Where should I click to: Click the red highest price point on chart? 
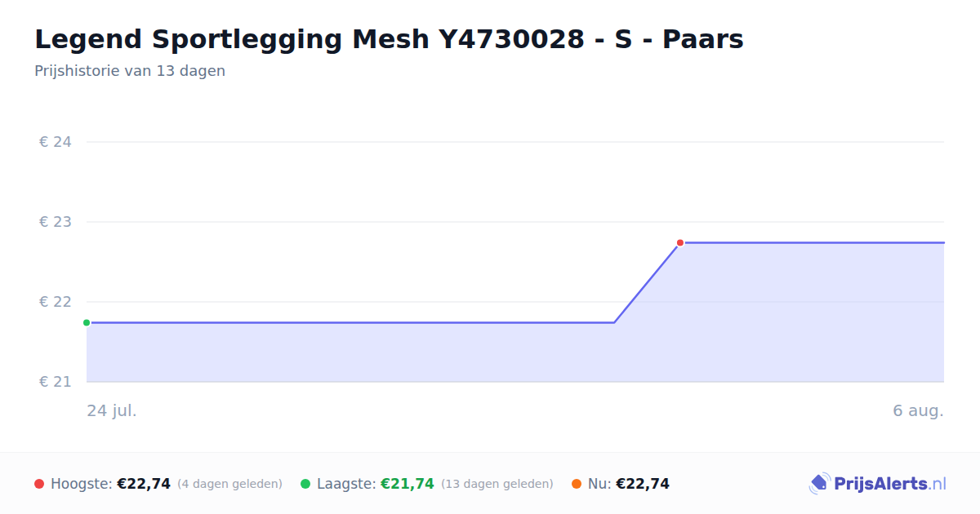click(x=679, y=243)
